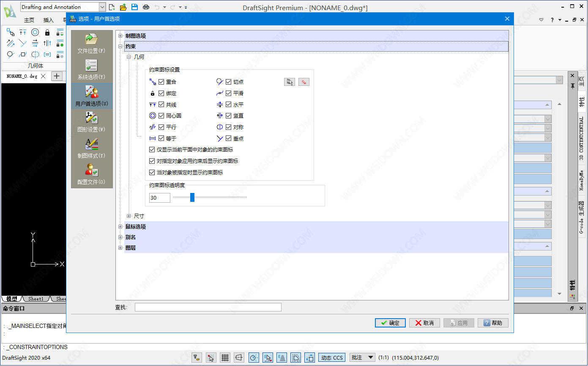Click the clear-all constraint icons button
Image resolution: width=588 pixels, height=366 pixels.
304,82
